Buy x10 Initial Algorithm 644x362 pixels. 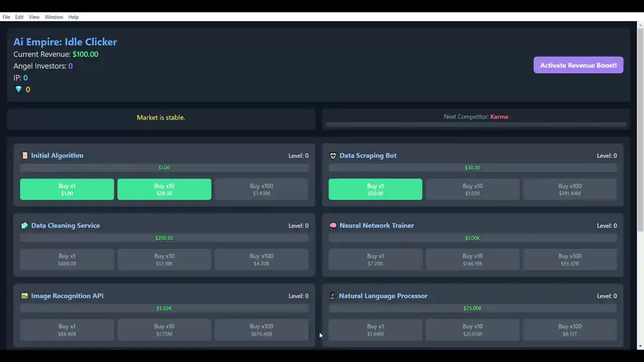tap(164, 189)
